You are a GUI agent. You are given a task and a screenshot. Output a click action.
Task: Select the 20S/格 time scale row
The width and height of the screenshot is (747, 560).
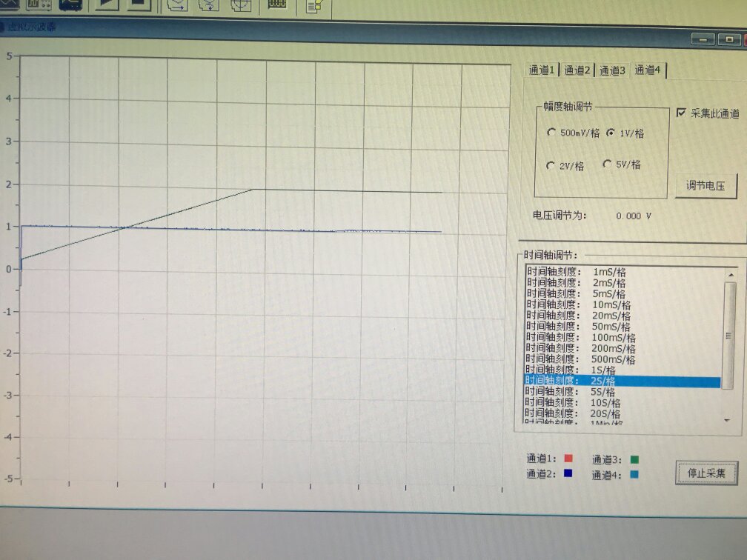[623, 414]
